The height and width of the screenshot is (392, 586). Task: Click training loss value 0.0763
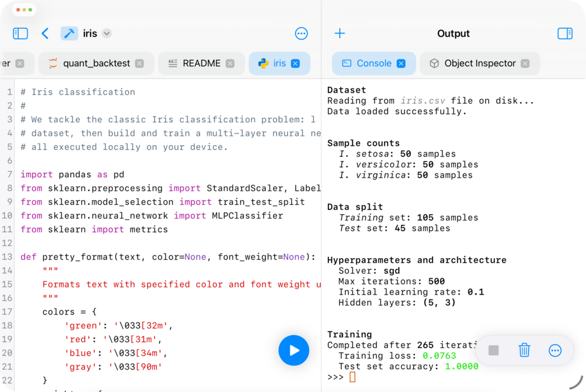(439, 356)
